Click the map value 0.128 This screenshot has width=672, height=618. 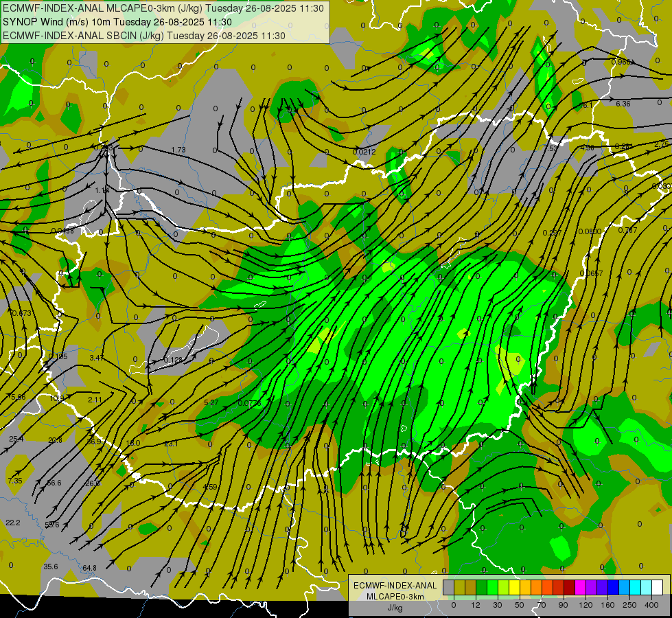[x=173, y=360]
